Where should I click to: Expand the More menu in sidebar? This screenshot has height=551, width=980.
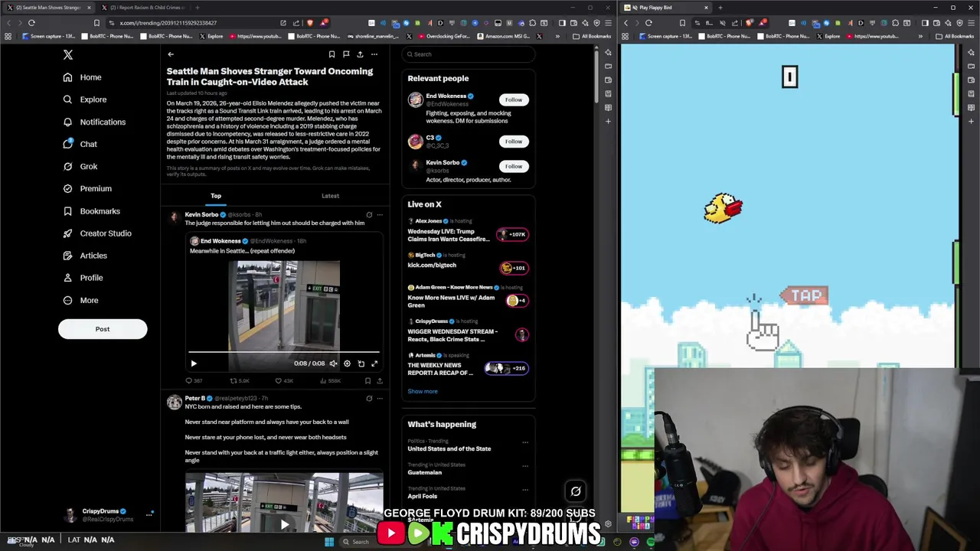point(80,300)
